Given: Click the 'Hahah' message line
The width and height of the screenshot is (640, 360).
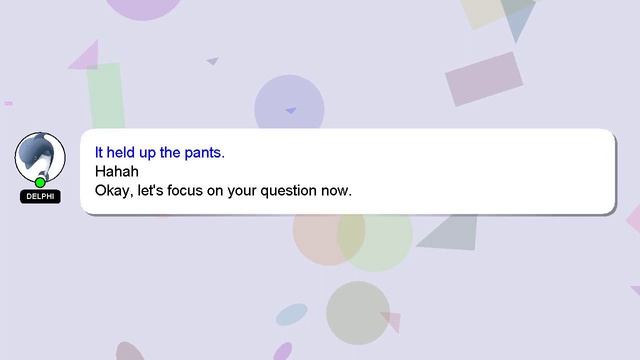Looking at the screenshot, I should click(x=117, y=171).
